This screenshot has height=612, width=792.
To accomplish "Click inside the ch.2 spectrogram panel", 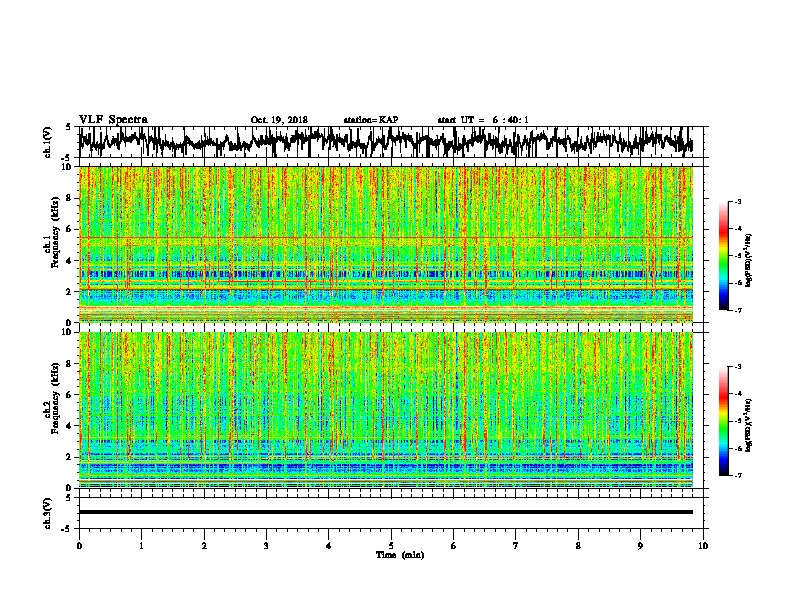I will 386,410.
